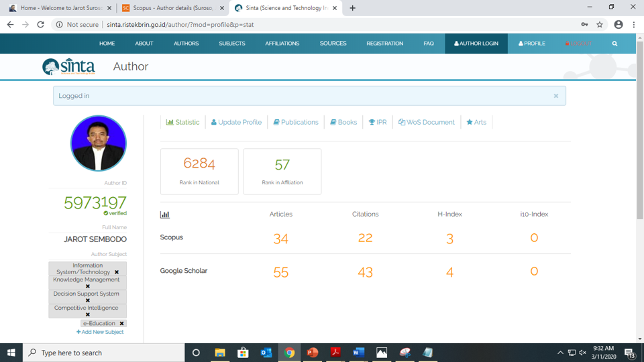
Task: Bookmark this page with star icon
Action: [600, 25]
